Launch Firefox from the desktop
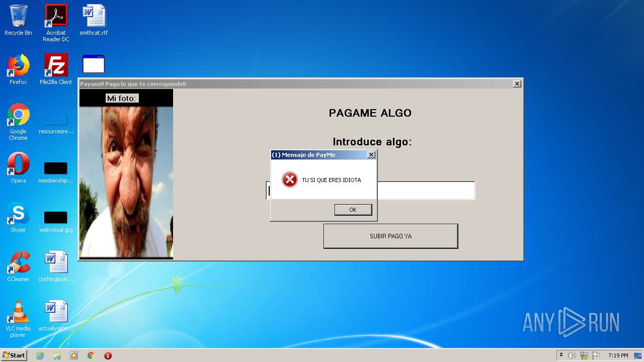The image size is (644, 362). (18, 69)
